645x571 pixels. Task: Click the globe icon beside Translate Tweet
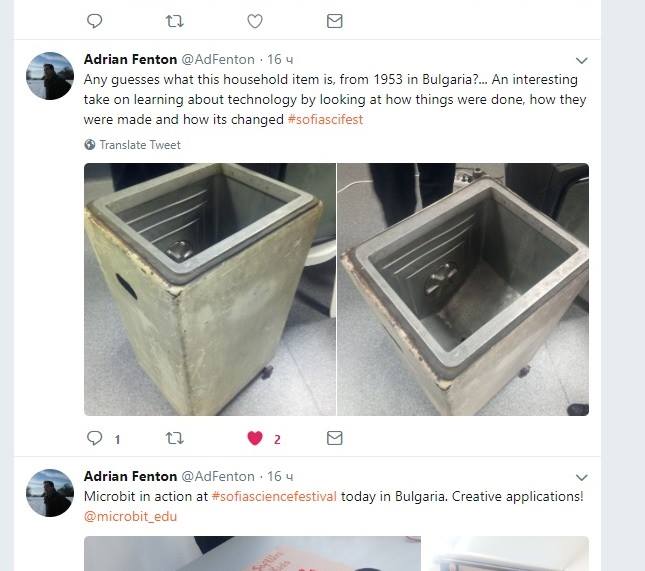point(90,144)
